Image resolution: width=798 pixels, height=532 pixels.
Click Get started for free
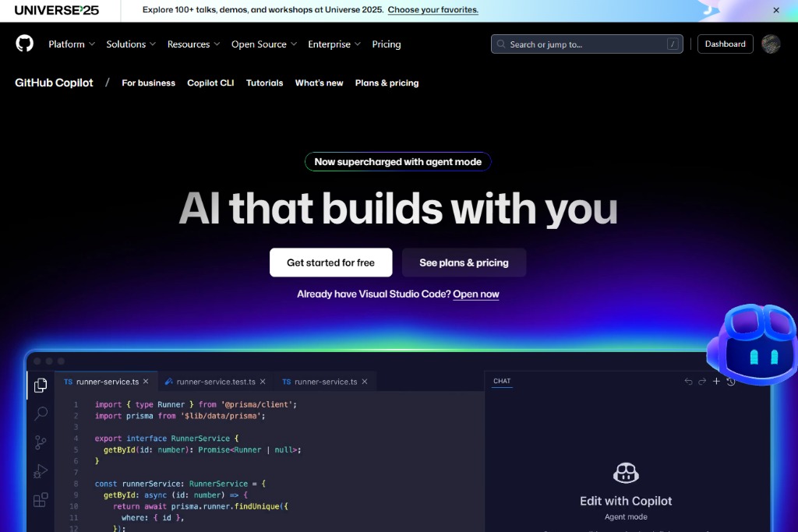330,262
